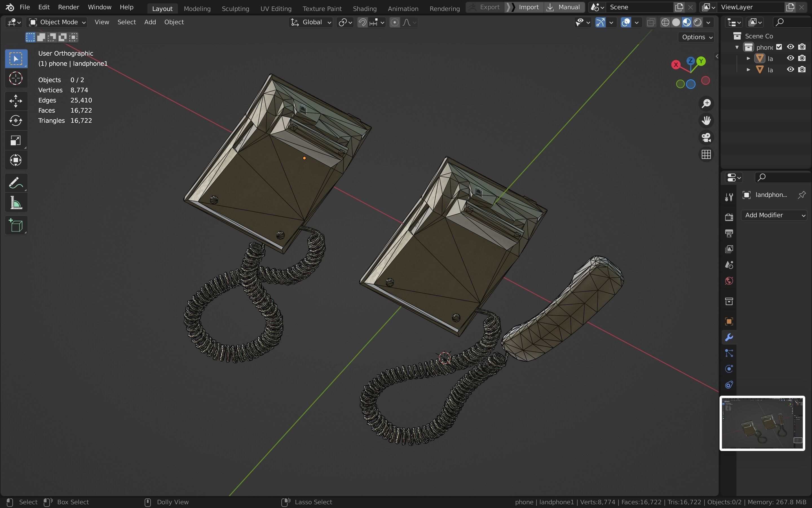Activate the Transform tool

coord(16,160)
